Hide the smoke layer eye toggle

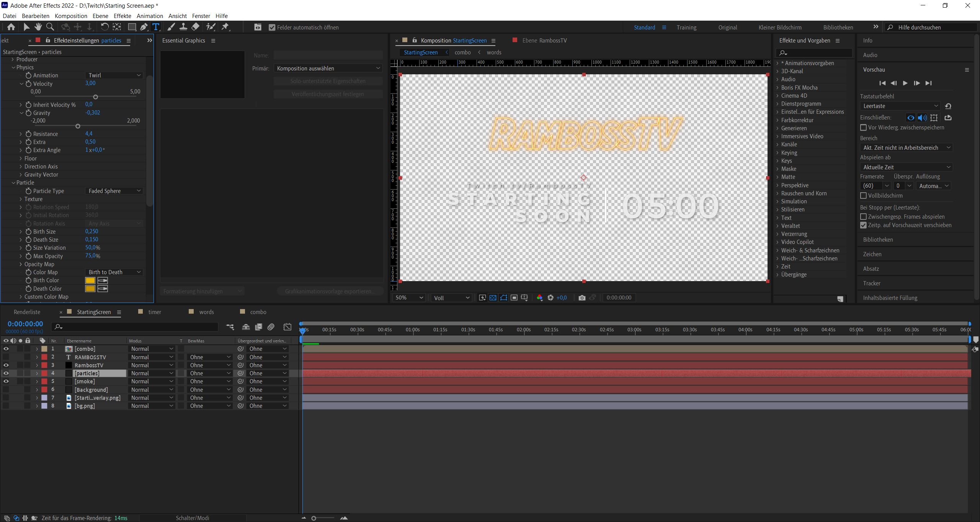6,381
